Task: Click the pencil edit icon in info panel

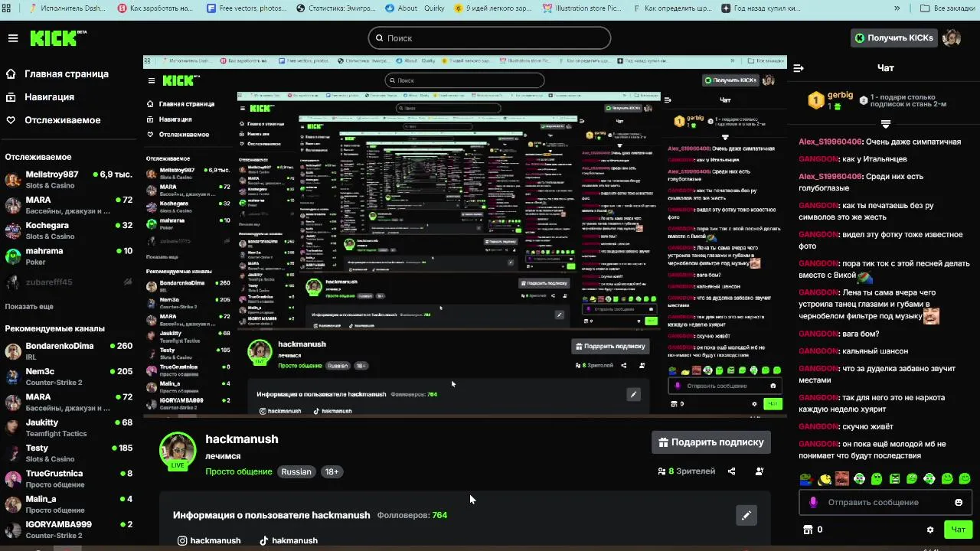Action: point(746,515)
